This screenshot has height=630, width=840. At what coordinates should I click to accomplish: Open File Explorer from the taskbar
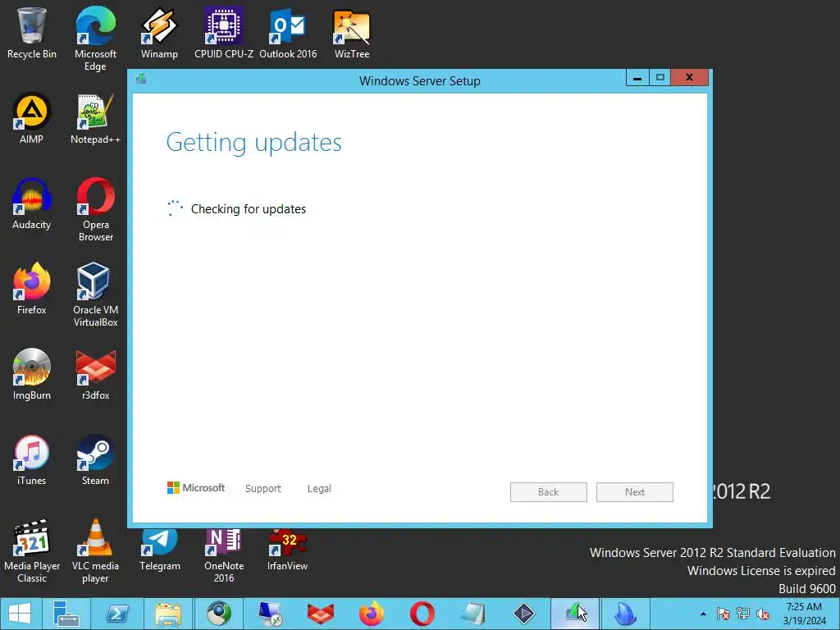167,614
